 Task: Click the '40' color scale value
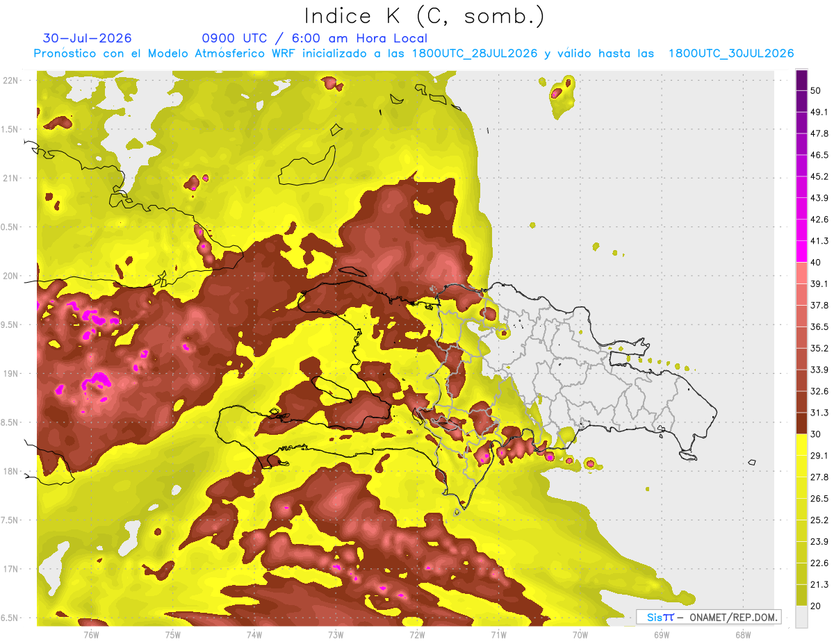point(816,263)
